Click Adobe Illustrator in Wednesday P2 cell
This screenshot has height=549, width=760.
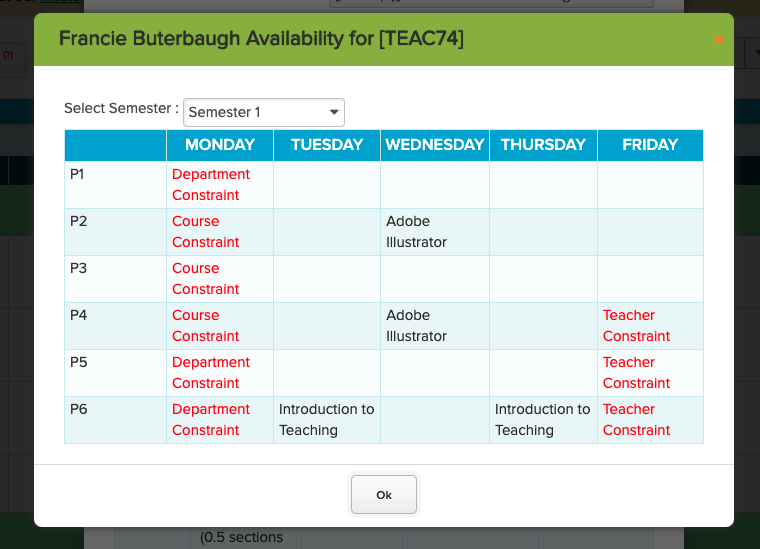(x=416, y=232)
